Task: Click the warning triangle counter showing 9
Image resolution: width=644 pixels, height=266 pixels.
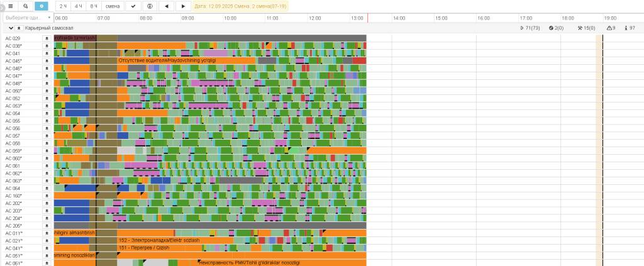Action: click(x=611, y=28)
